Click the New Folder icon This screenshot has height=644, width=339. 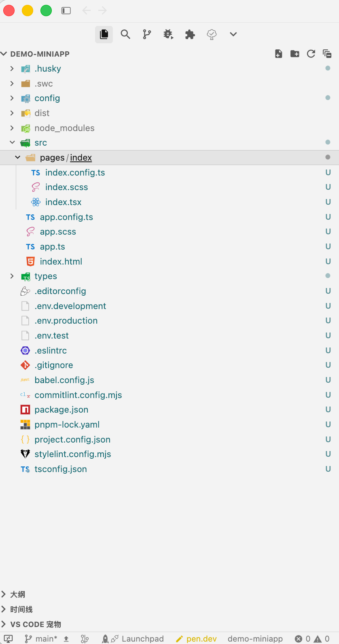coord(295,54)
